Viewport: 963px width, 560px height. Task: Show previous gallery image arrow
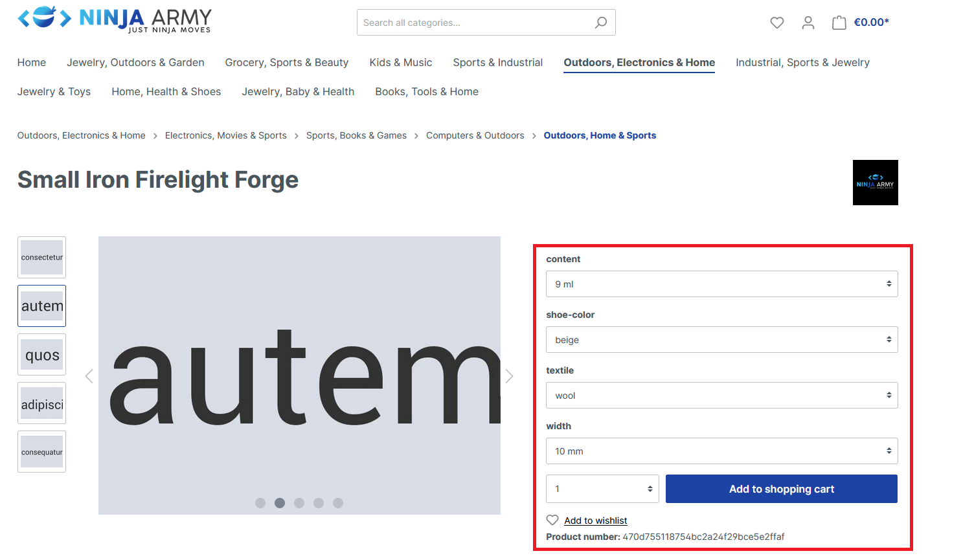coord(89,376)
